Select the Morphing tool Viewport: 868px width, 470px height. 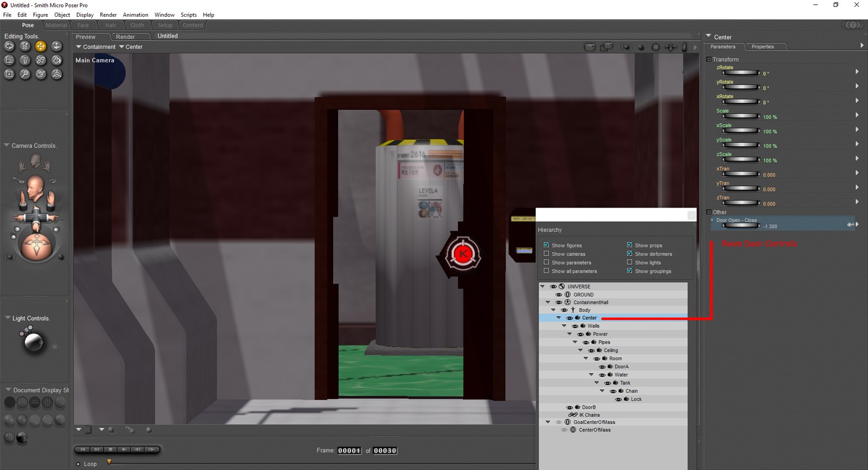pyautogui.click(x=41, y=74)
